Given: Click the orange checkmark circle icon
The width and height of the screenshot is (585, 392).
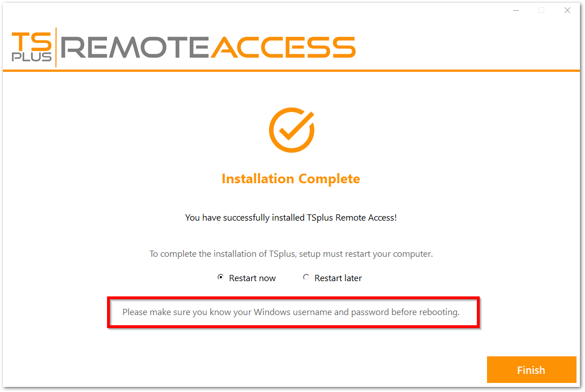Looking at the screenshot, I should tap(291, 130).
